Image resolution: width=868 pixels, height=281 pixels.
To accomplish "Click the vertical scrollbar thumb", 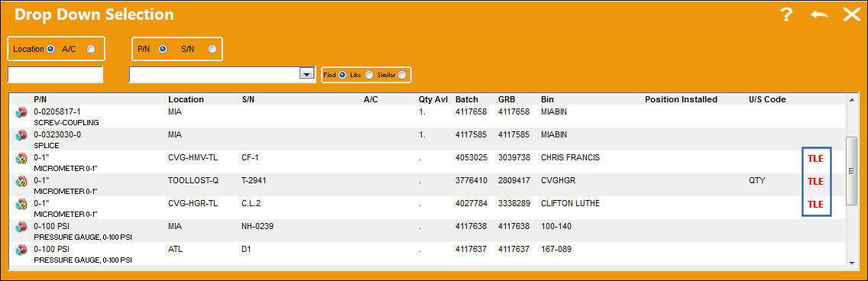I will (x=852, y=172).
